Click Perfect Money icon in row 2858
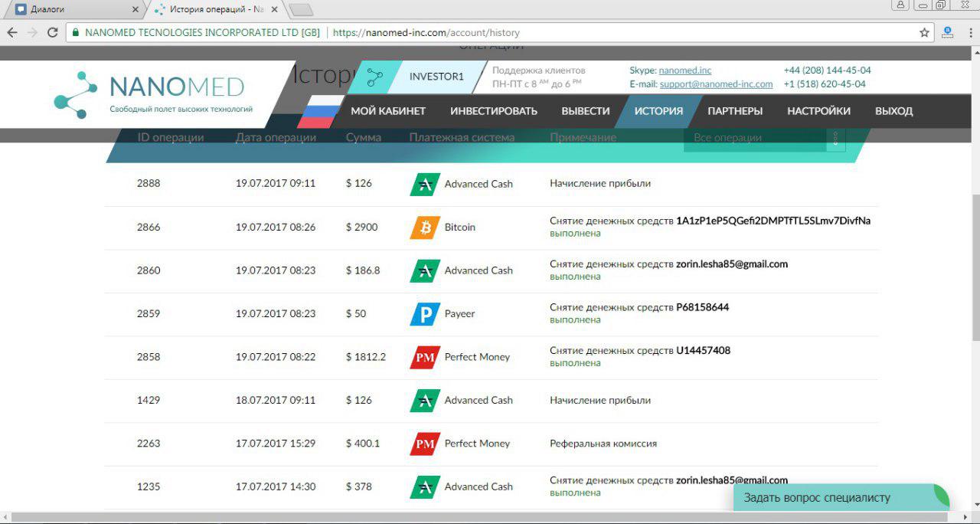The height and width of the screenshot is (524, 980). [x=424, y=357]
